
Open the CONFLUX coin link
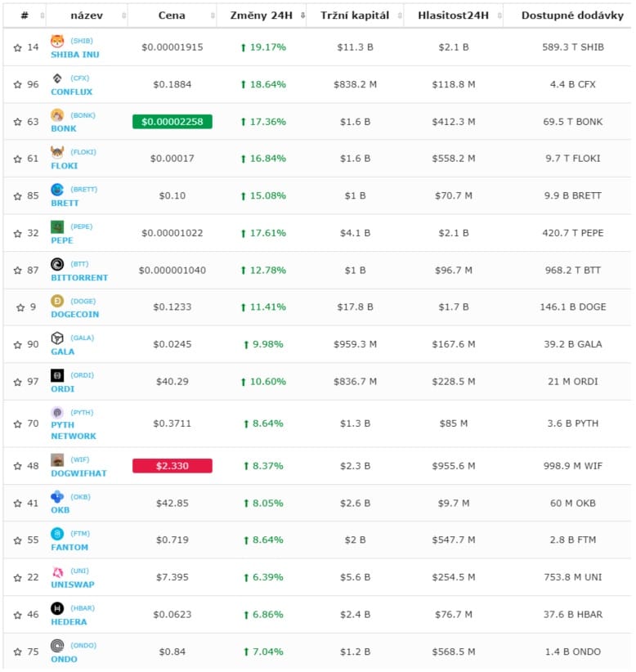tap(72, 92)
